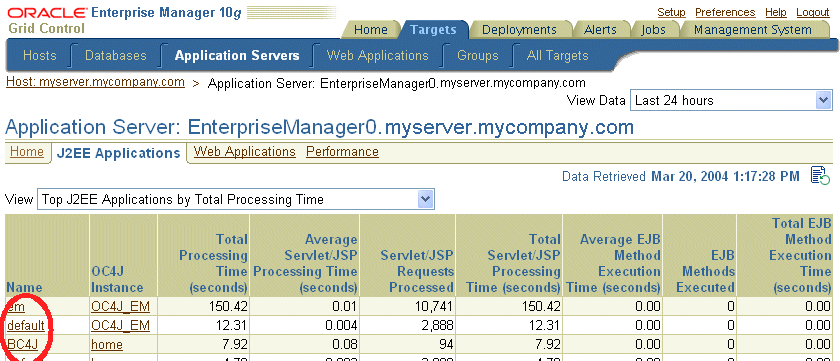Open the View Data dropdown
This screenshot has height=361, width=840.
(731, 100)
